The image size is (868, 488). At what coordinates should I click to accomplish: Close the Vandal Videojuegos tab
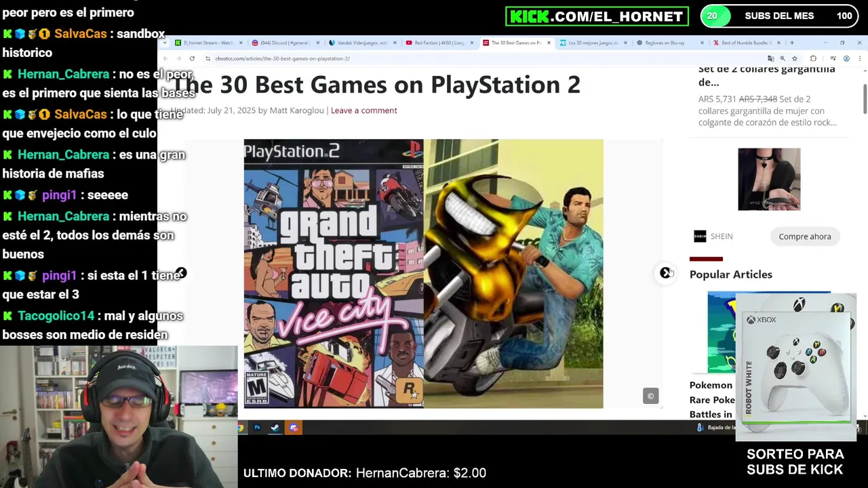point(394,43)
